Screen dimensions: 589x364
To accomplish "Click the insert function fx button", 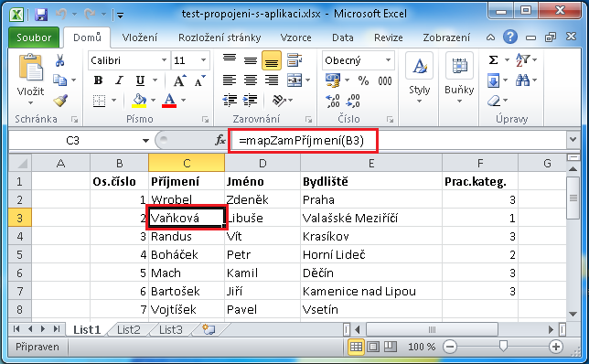I will (x=220, y=140).
